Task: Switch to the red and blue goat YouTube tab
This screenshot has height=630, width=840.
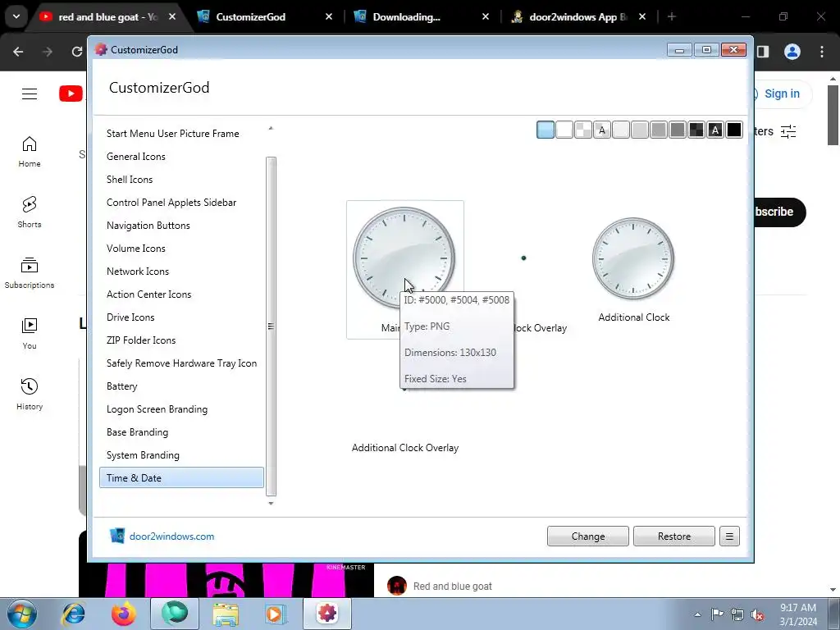Action: (107, 17)
